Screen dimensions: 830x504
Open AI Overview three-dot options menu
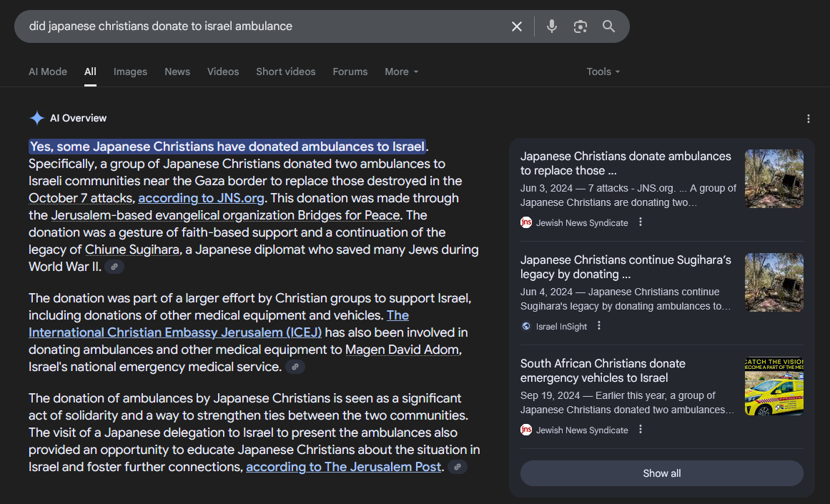[809, 119]
